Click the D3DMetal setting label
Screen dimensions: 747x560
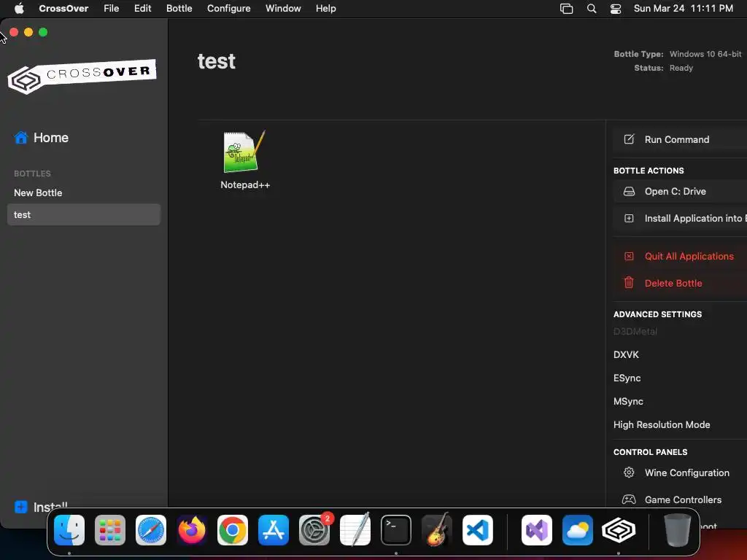click(635, 331)
